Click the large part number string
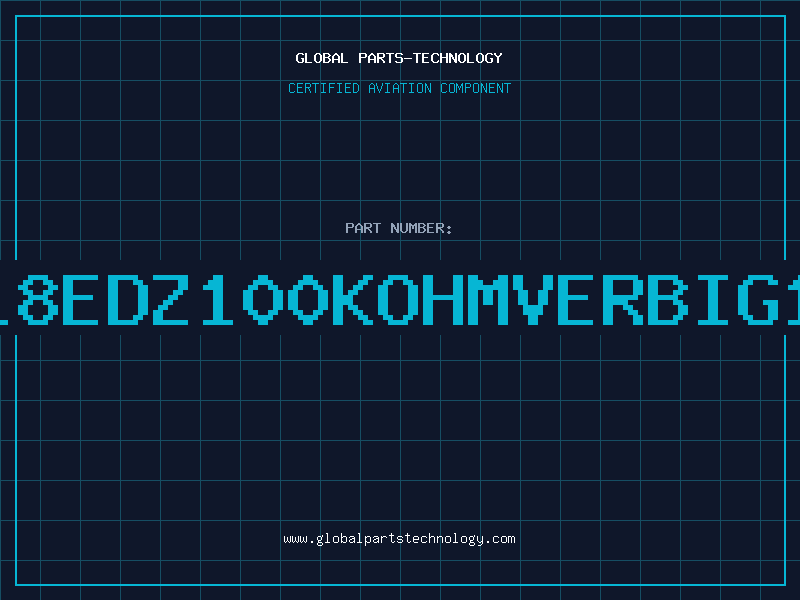Image resolution: width=800 pixels, height=600 pixels. click(400, 299)
